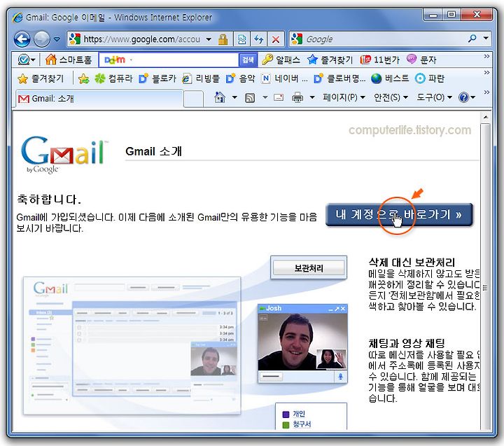
Task: Click the RSS feeds icon
Action: click(x=250, y=97)
